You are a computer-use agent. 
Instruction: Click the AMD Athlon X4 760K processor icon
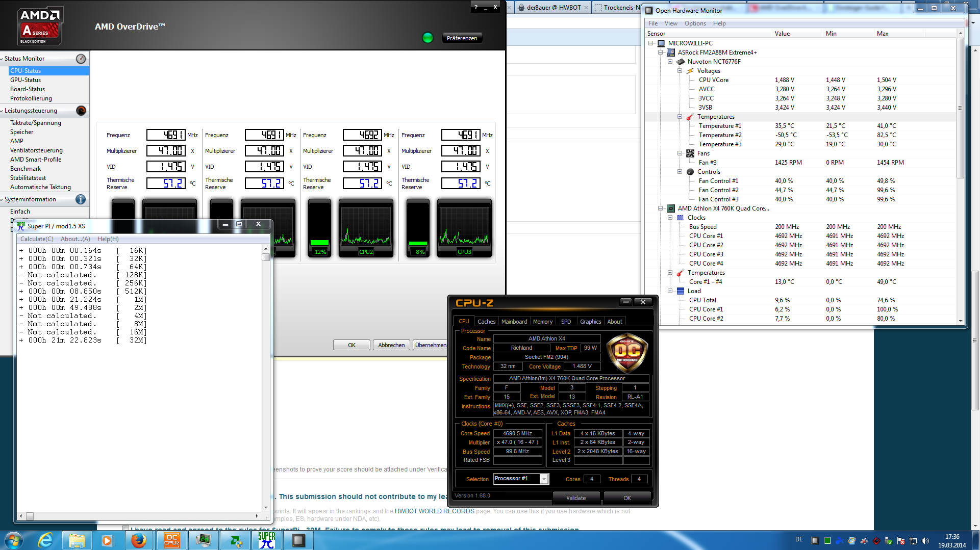click(671, 208)
